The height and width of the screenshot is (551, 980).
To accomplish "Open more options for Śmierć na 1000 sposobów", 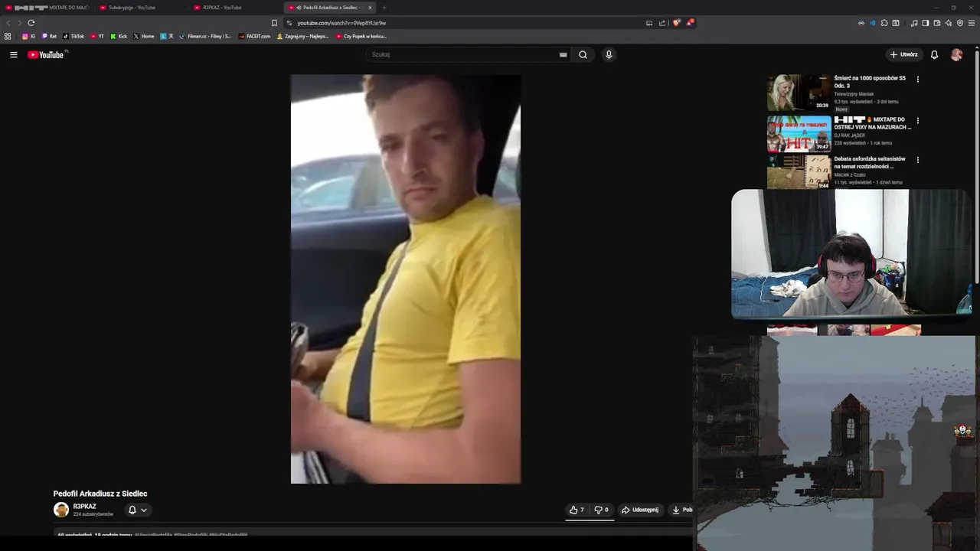I will tap(917, 79).
